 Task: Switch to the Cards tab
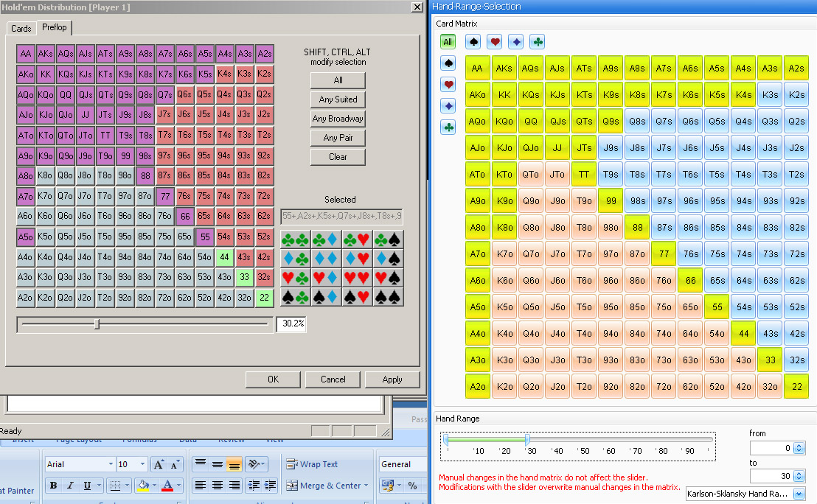pyautogui.click(x=21, y=29)
